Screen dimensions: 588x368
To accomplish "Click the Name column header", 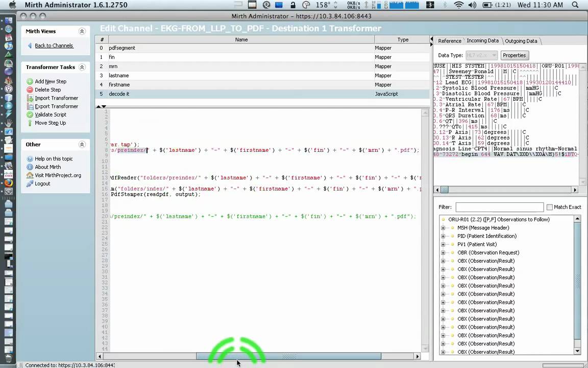I will coord(241,39).
